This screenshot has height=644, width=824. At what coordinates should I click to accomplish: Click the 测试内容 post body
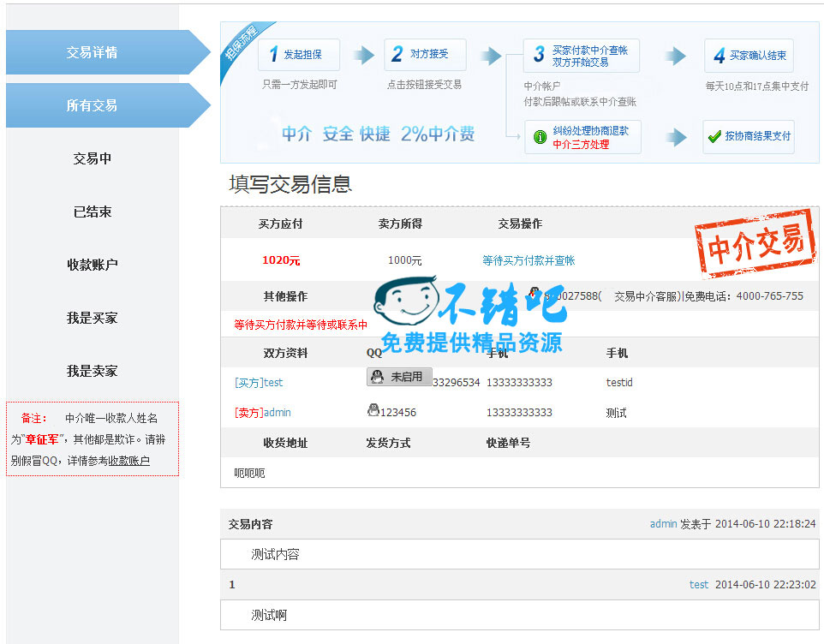275,554
